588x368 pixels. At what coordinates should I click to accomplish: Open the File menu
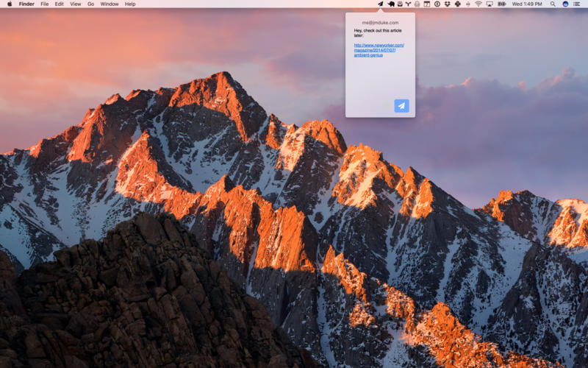[x=45, y=4]
